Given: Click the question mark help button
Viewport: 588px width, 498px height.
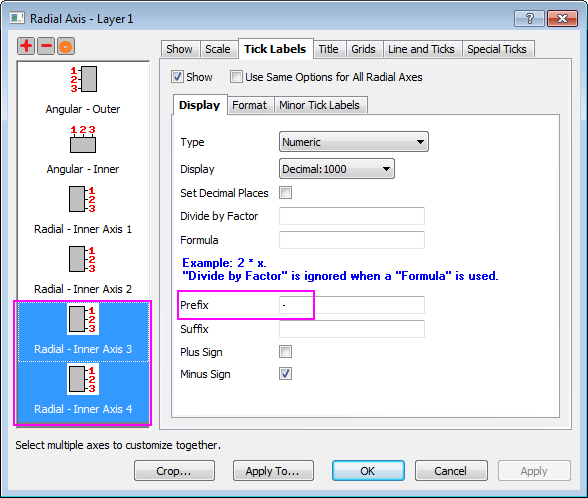Looking at the screenshot, I should click(530, 18).
